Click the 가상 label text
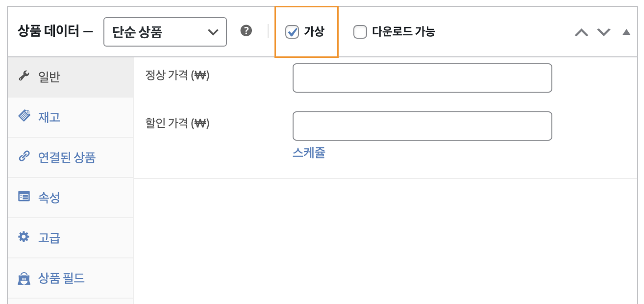Viewport: 644px width, 304px height. [x=314, y=32]
